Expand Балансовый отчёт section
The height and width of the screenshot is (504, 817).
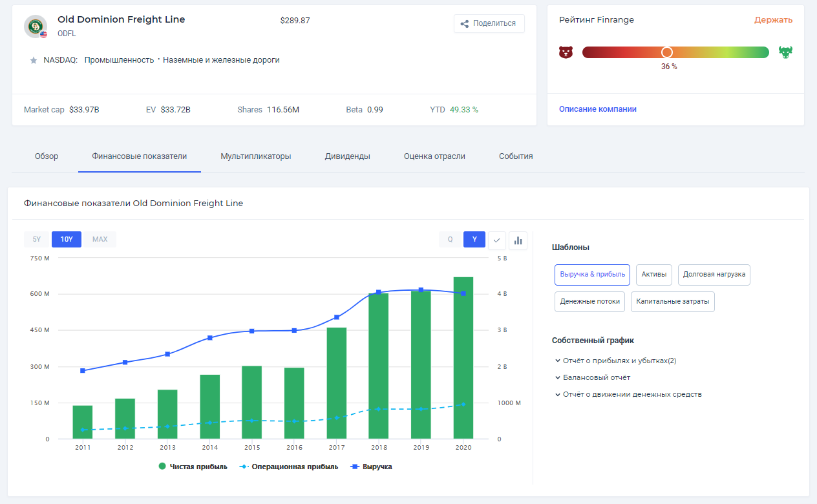click(x=592, y=377)
